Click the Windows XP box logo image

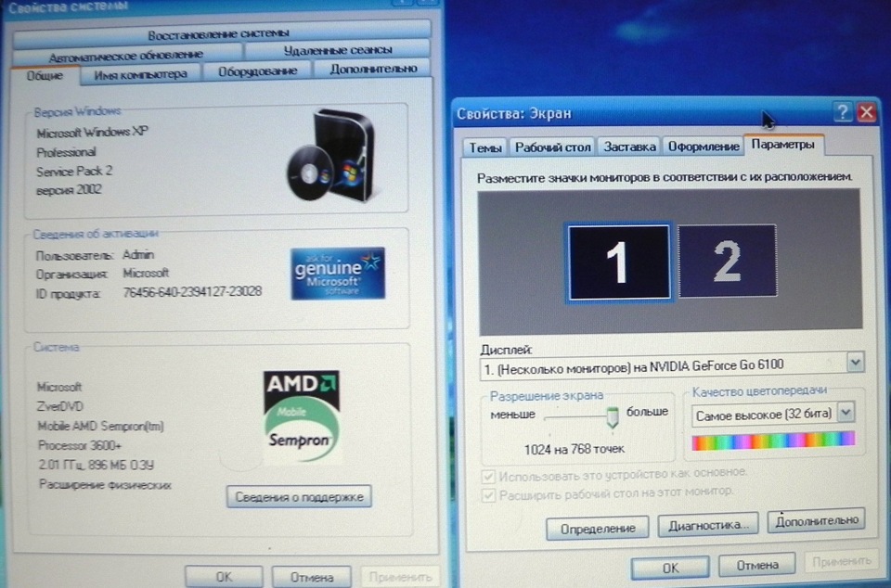click(329, 154)
